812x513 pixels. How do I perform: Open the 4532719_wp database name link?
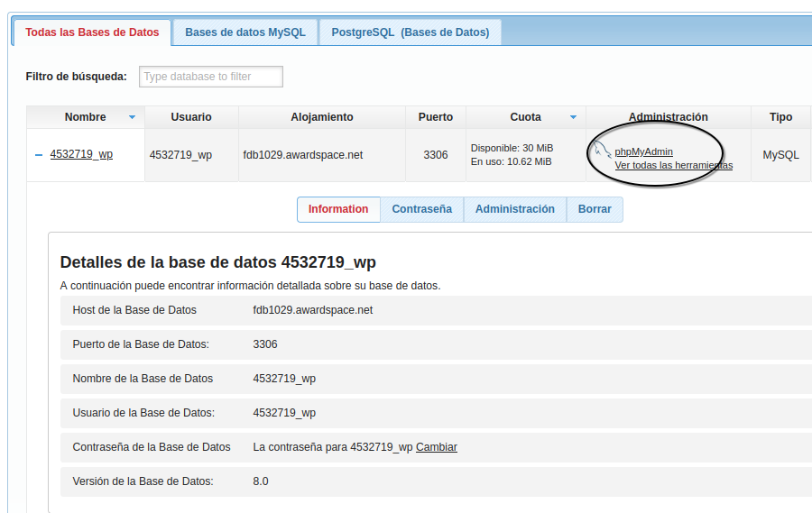pos(81,154)
